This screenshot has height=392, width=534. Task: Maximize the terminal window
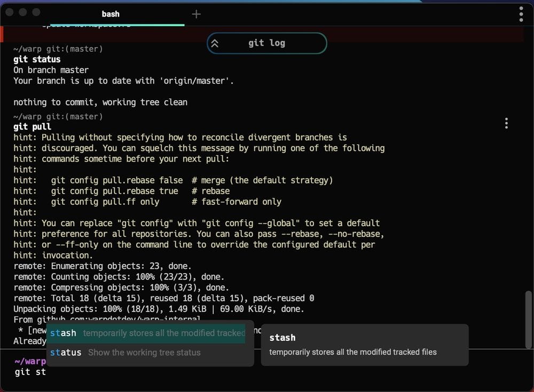coord(36,12)
